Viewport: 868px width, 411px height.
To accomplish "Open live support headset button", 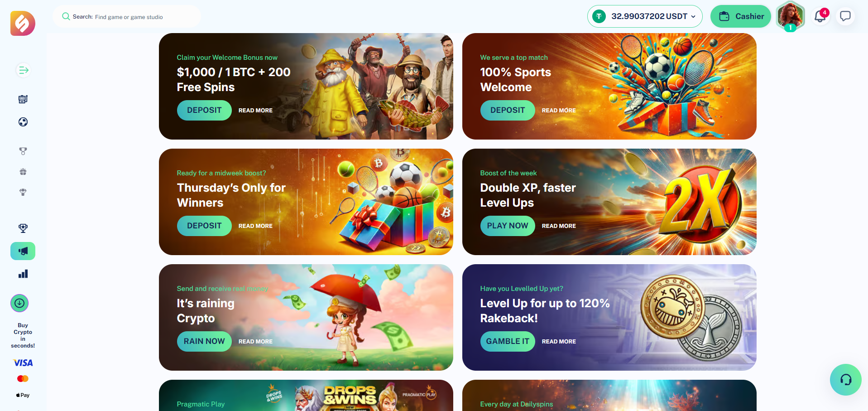I will (845, 380).
